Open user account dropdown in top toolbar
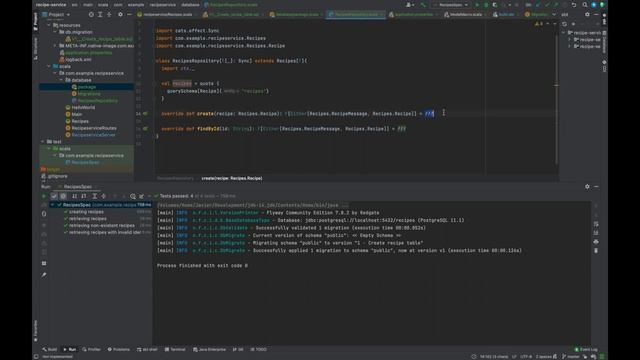The width and height of the screenshot is (640, 360). [x=409, y=5]
